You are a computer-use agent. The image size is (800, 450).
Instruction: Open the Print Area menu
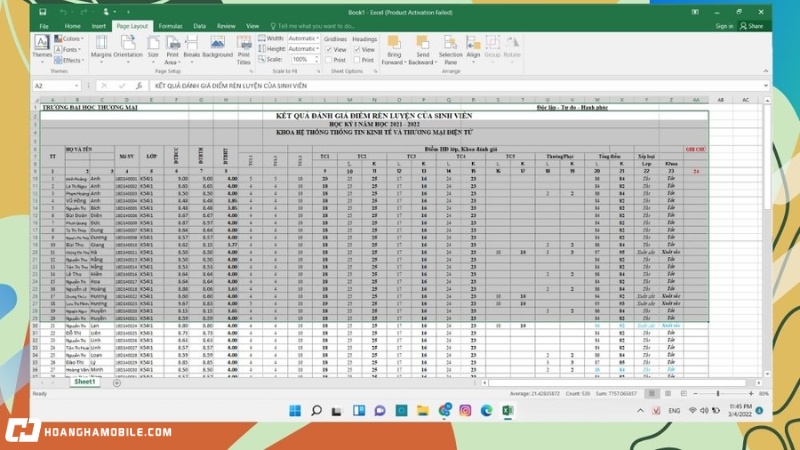tap(172, 50)
